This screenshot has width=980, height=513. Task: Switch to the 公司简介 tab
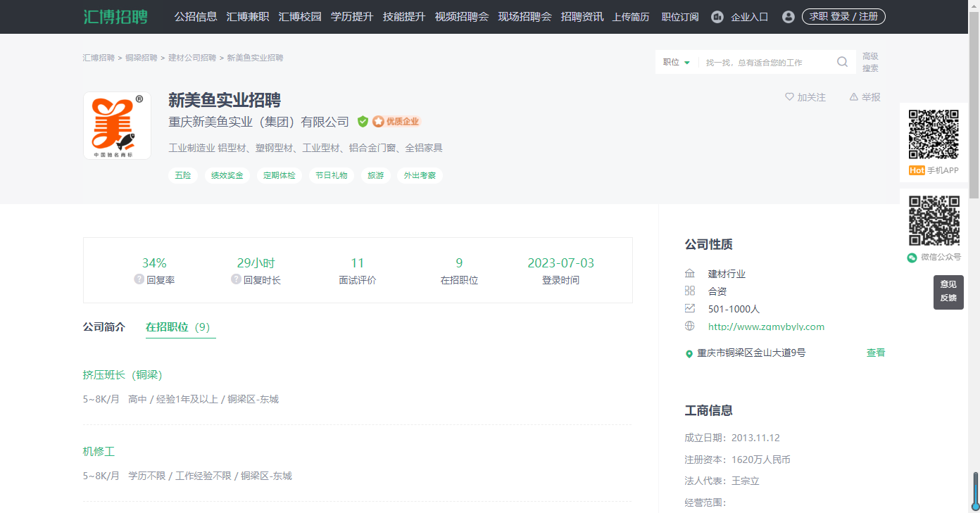point(104,327)
